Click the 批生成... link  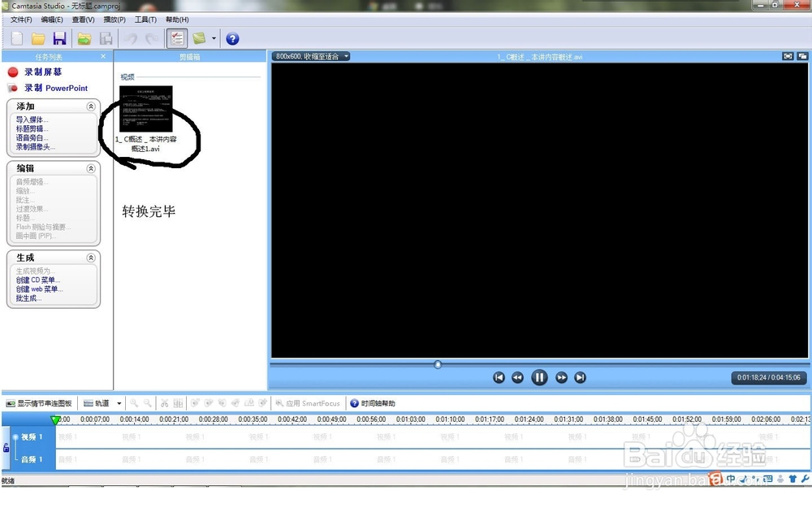(x=28, y=298)
